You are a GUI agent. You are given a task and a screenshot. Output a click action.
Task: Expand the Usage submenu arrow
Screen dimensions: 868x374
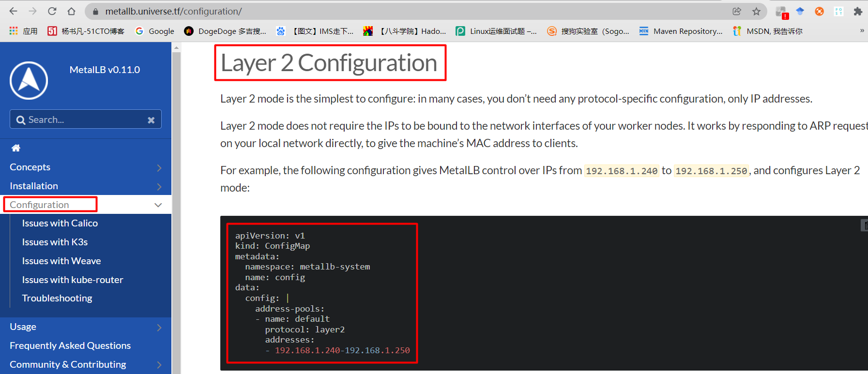click(x=159, y=328)
